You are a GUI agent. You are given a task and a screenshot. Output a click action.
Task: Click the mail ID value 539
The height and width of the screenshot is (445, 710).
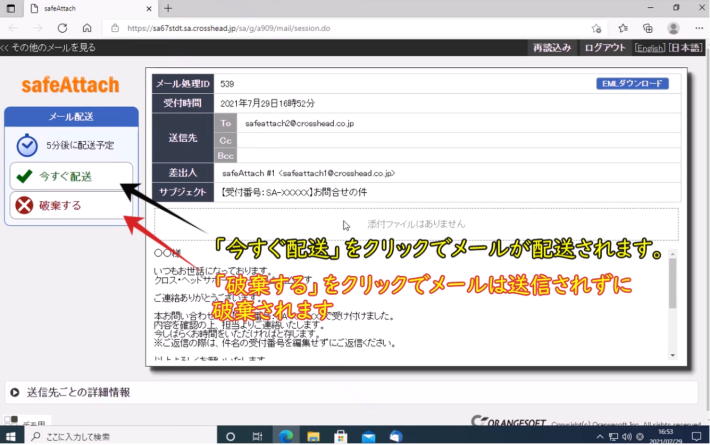[227, 84]
